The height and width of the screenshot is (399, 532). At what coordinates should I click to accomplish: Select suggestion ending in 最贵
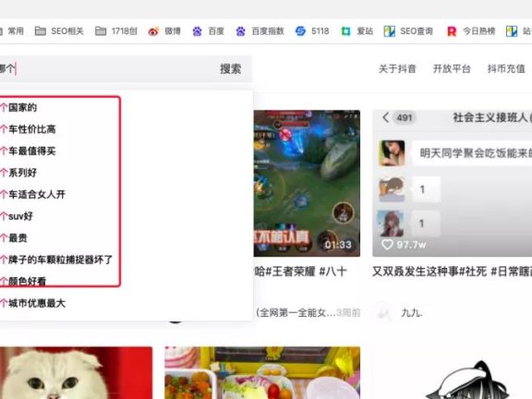pos(14,238)
